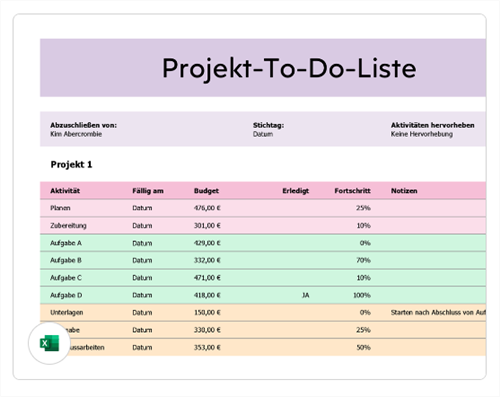
Task: Select budget '150,00 €' in Unterlagen row
Action: tap(207, 312)
